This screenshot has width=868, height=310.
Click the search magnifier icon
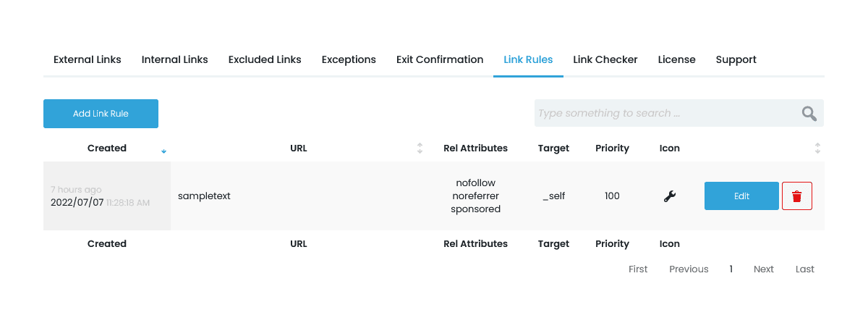(809, 114)
